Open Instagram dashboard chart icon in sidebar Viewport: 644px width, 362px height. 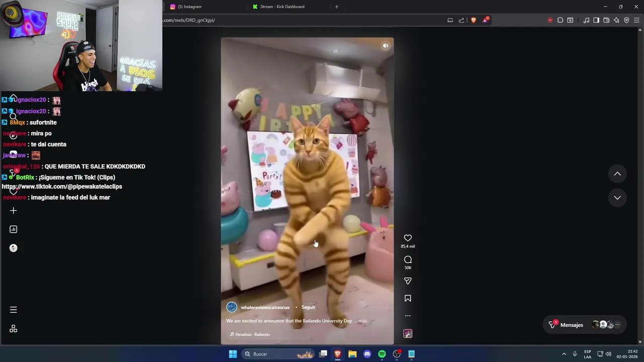(14, 229)
